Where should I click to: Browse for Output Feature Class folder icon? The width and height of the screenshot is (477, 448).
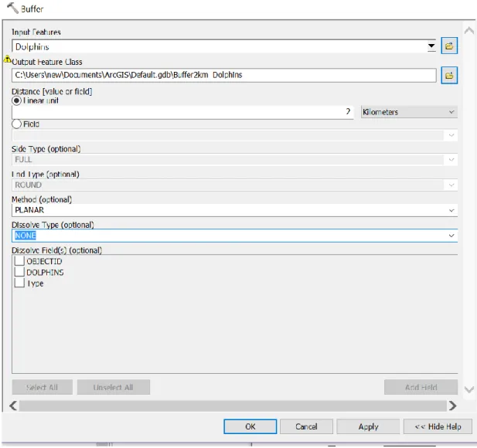pyautogui.click(x=449, y=75)
